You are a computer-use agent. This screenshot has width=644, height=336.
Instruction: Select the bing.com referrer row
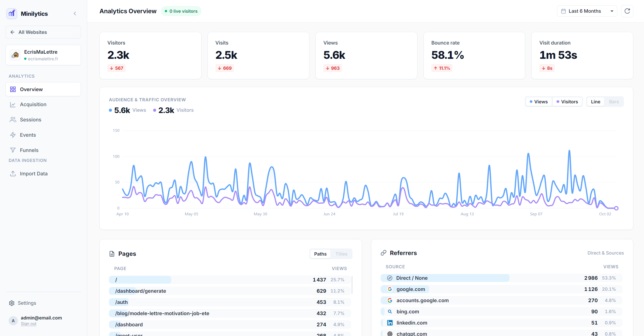pos(501,312)
